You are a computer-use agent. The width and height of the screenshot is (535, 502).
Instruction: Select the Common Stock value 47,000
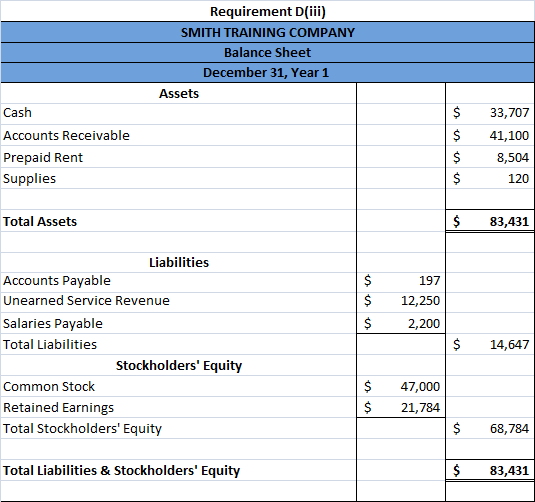click(420, 387)
